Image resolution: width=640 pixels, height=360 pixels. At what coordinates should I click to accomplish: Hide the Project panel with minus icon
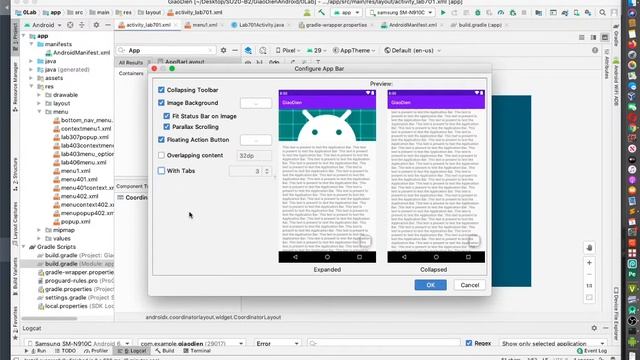point(107,25)
